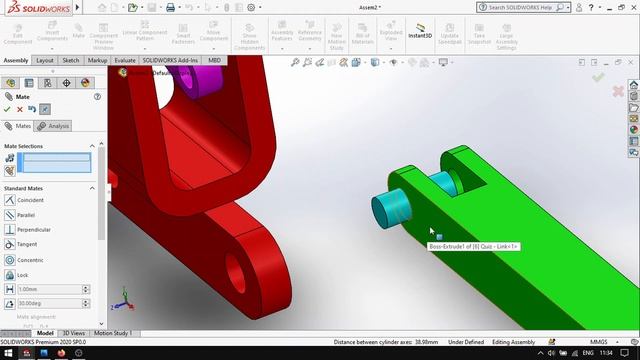Collapse the Standard Mates section
640x360 pixels.
(92, 188)
